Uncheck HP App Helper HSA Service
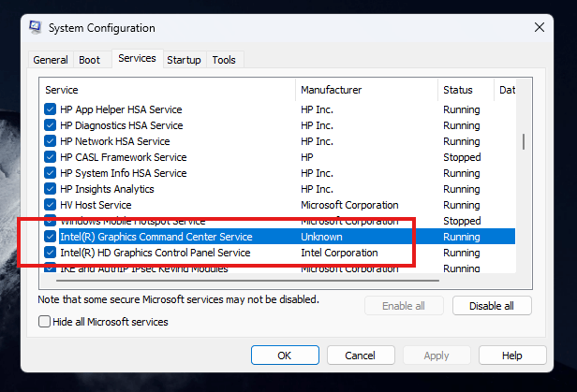 click(50, 109)
